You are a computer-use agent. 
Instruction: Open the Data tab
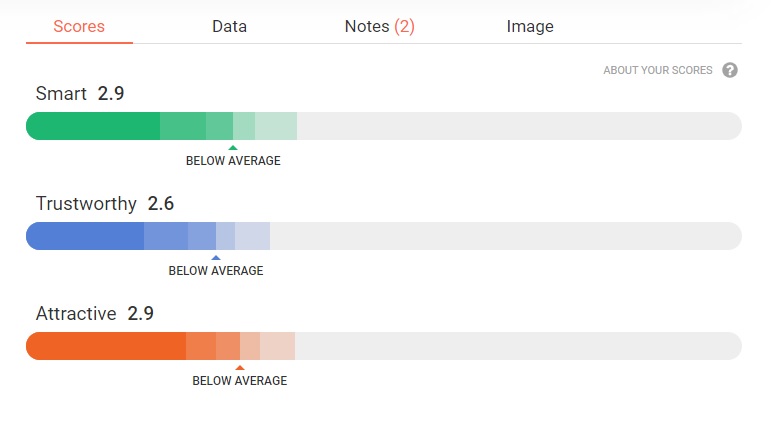(x=229, y=27)
